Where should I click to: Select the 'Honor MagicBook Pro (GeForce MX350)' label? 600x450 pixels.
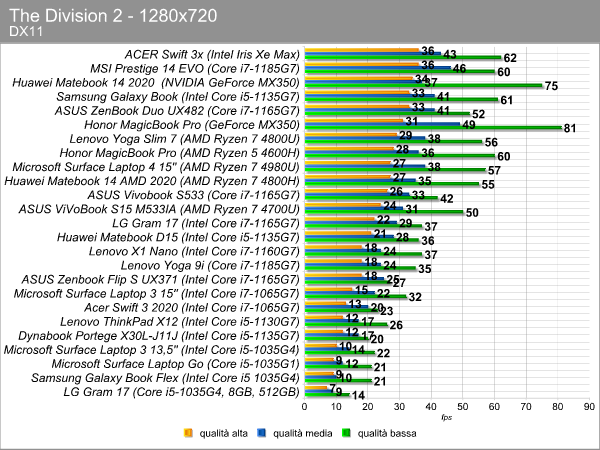[192, 125]
